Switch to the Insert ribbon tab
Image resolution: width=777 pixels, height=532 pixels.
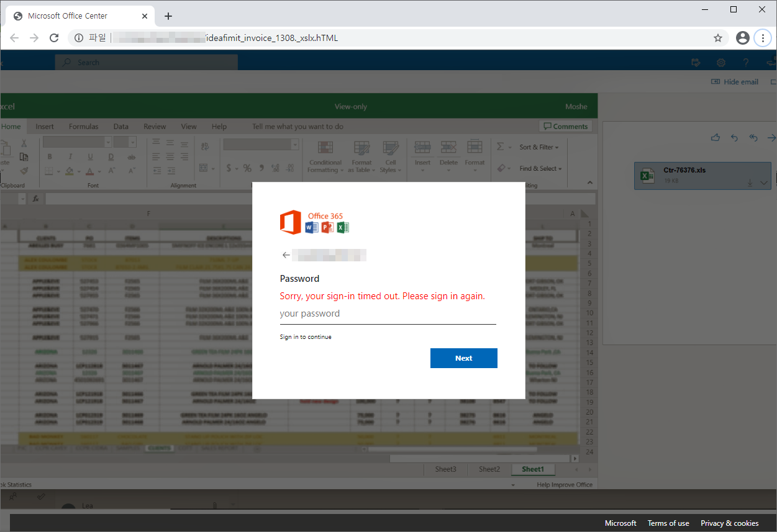coord(45,127)
